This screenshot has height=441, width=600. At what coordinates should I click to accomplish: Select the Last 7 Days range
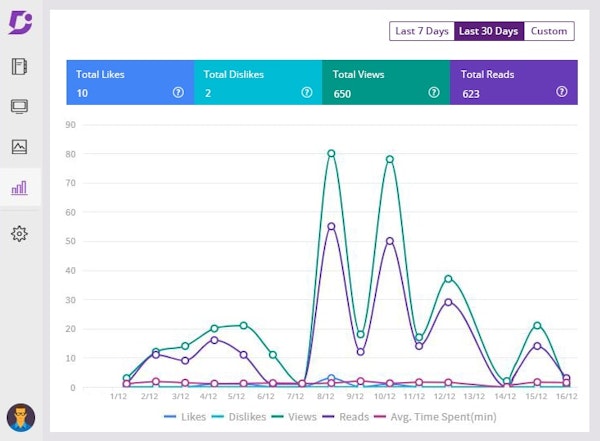point(421,31)
